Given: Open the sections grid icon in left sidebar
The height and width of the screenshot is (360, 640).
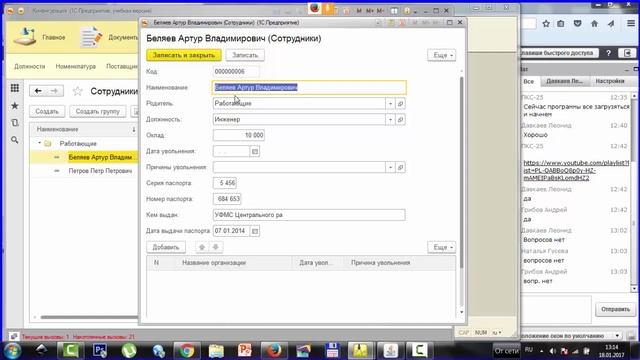Looking at the screenshot, I should 15,88.
